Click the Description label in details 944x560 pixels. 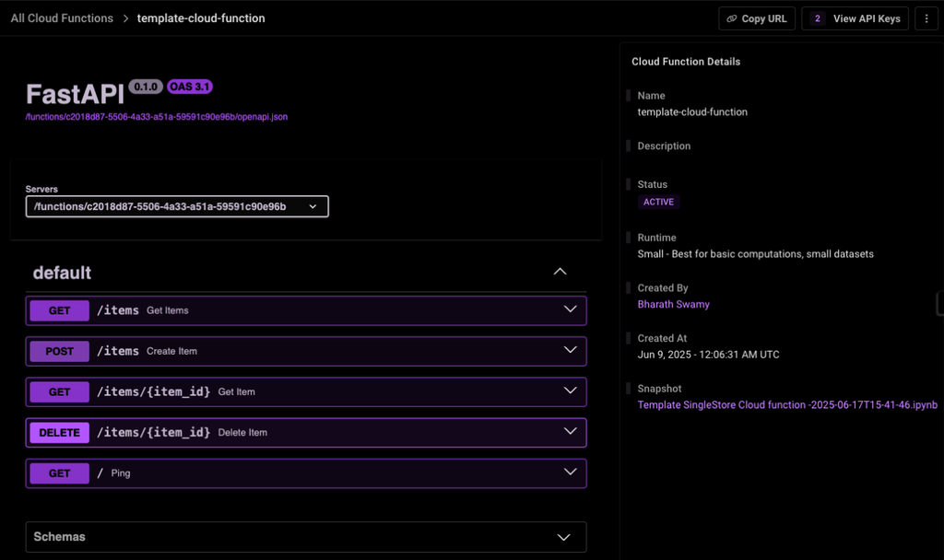coord(664,146)
